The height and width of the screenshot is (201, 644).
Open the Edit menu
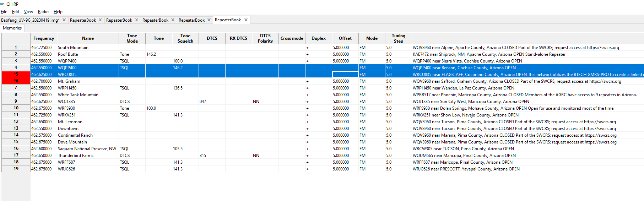(16, 12)
